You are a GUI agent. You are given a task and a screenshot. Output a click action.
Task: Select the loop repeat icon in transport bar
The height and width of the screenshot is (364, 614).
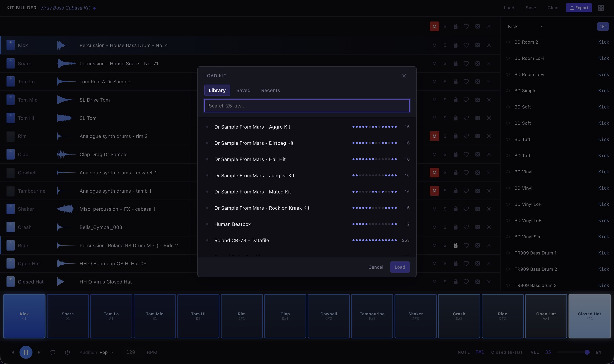point(53,352)
